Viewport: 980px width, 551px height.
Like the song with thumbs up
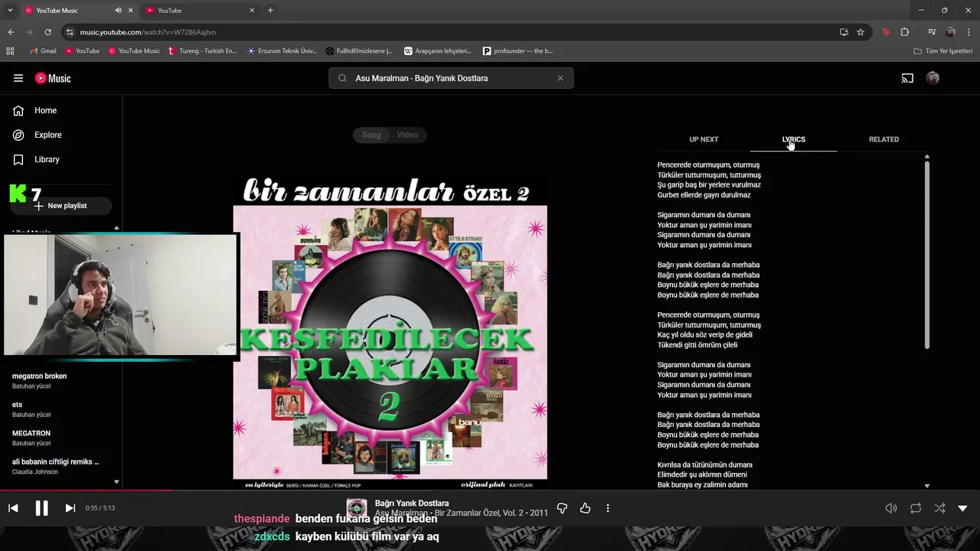click(x=586, y=508)
